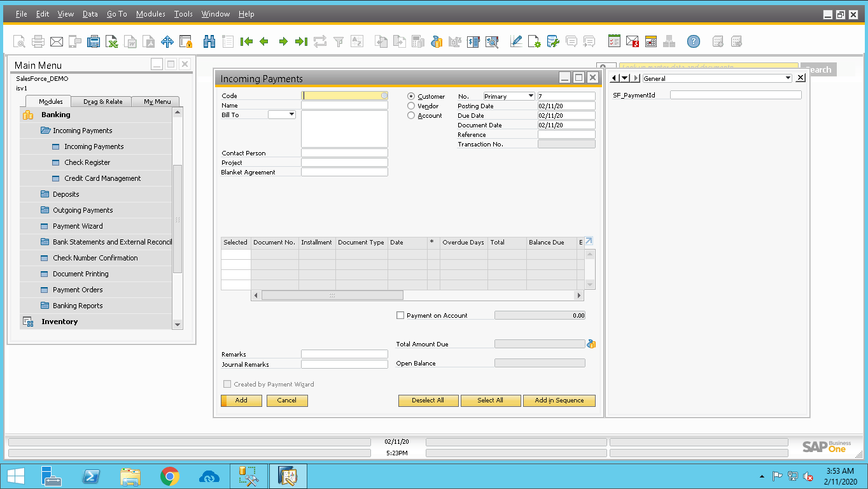Image resolution: width=868 pixels, height=489 pixels.
Task: Click the Select All button
Action: pos(490,400)
